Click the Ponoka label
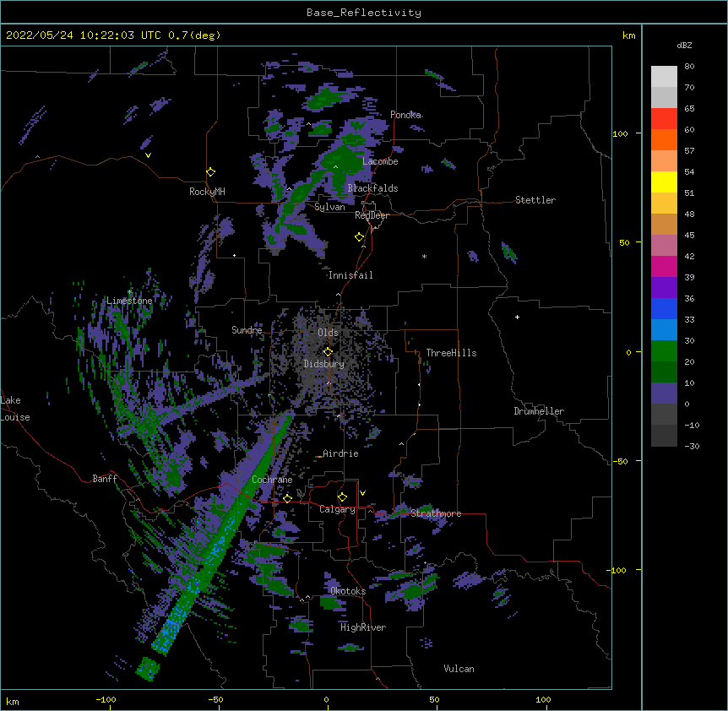Viewport: 728px width, 711px height. tap(405, 115)
